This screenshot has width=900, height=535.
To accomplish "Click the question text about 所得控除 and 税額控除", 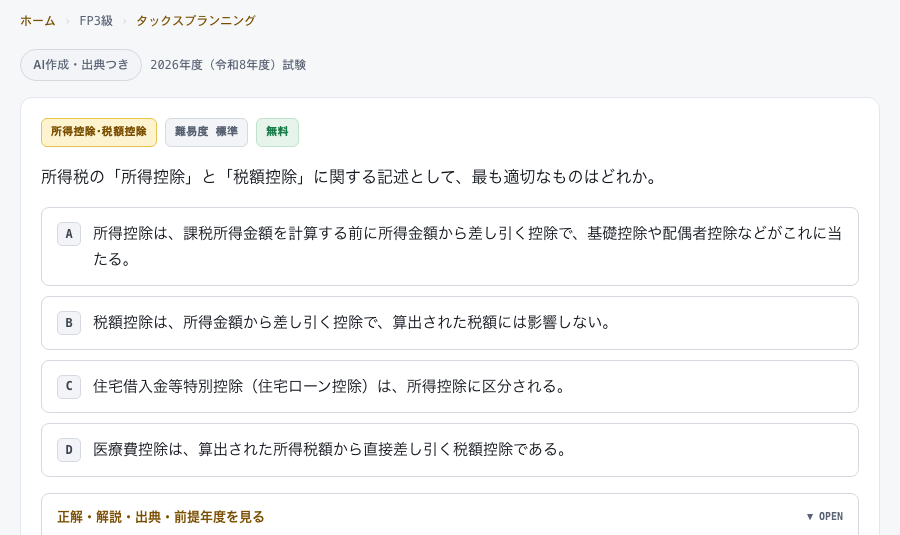I will [x=350, y=177].
